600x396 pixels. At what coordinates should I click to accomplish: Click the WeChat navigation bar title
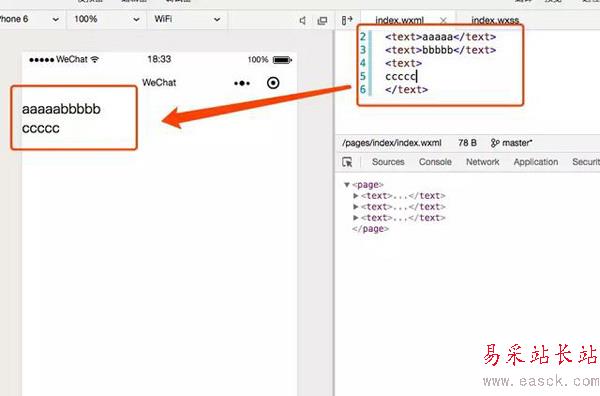[159, 83]
